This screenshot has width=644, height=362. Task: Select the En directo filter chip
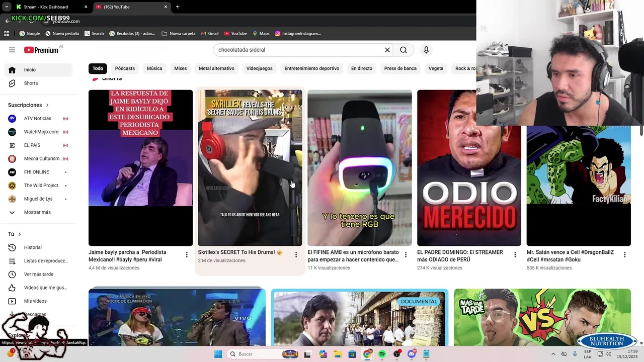362,68
